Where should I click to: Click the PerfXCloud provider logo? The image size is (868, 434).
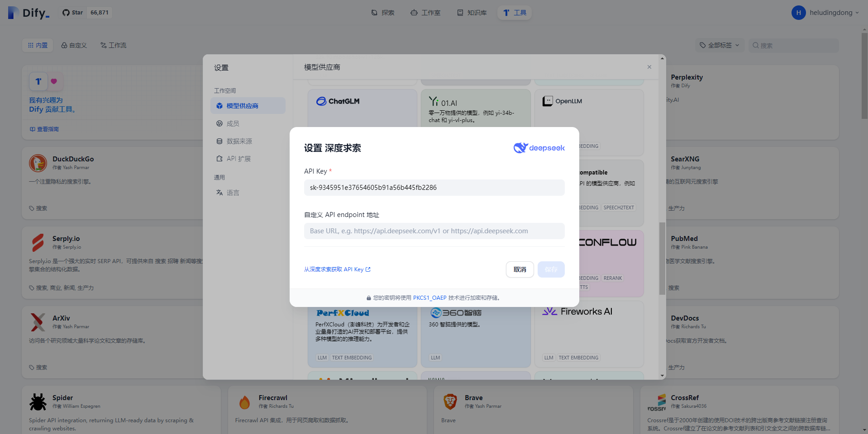point(343,313)
